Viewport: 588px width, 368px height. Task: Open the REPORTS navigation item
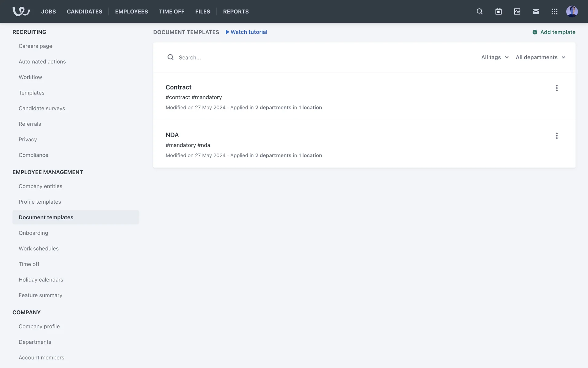236,12
